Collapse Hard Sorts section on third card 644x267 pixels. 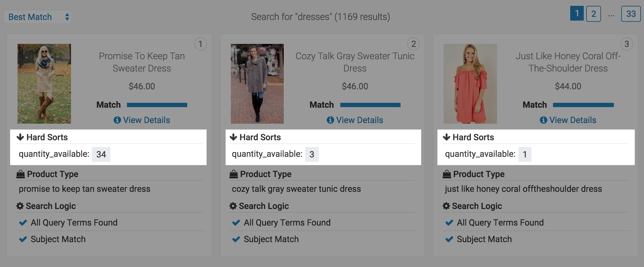473,137
